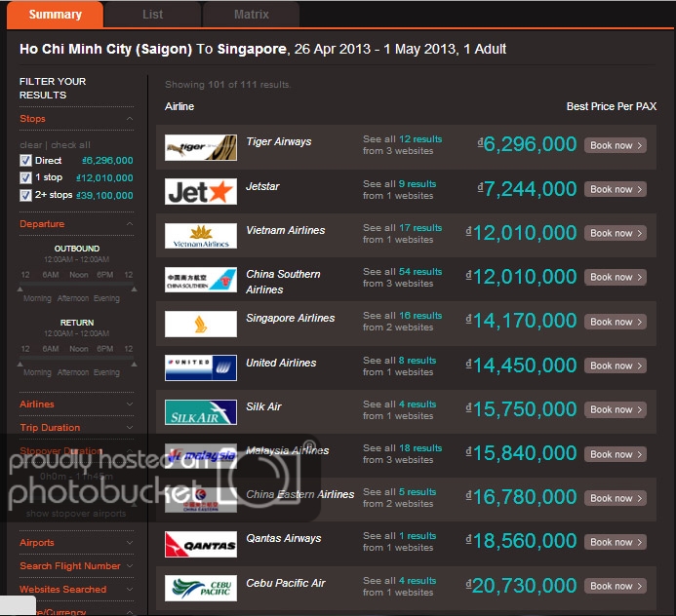This screenshot has width=676, height=616.
Task: Book now for United Airlines
Action: (x=616, y=366)
